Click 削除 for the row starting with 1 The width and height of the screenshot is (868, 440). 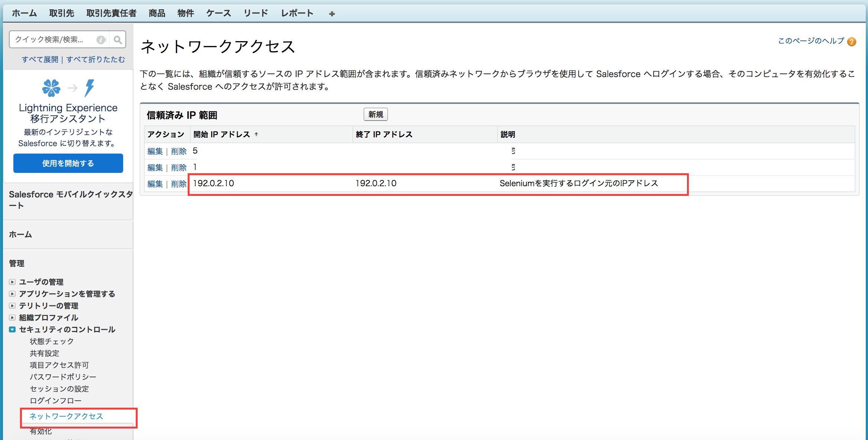pyautogui.click(x=179, y=168)
